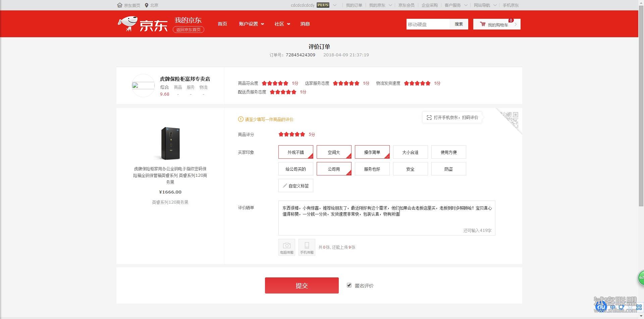Open 企业采购 in the top bar

click(430, 5)
